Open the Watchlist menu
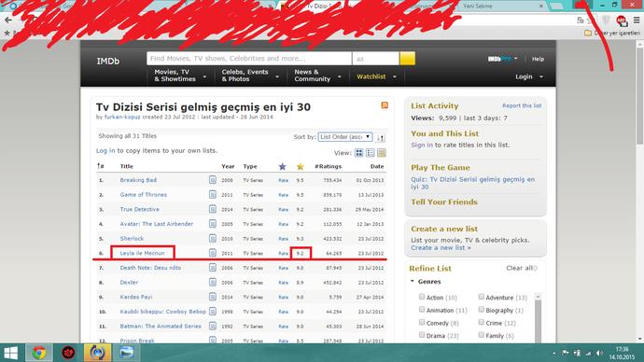 pos(376,77)
